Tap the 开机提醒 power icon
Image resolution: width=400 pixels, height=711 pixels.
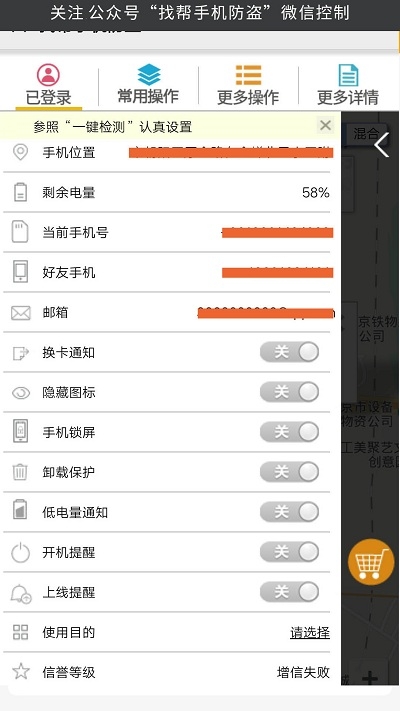20,553
